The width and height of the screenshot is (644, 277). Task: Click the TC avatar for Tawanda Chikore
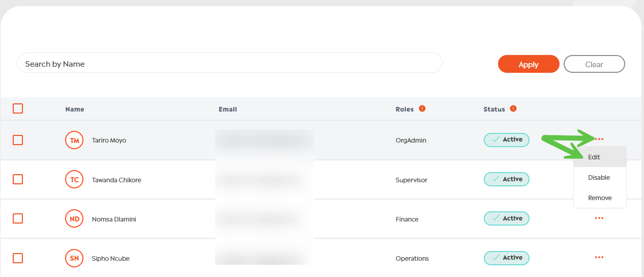click(x=74, y=180)
